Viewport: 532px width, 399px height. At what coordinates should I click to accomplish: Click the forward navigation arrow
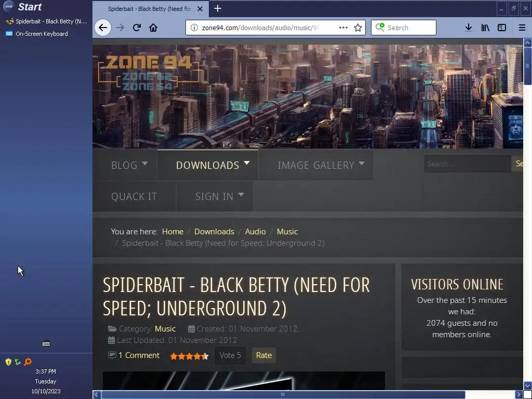pyautogui.click(x=120, y=28)
